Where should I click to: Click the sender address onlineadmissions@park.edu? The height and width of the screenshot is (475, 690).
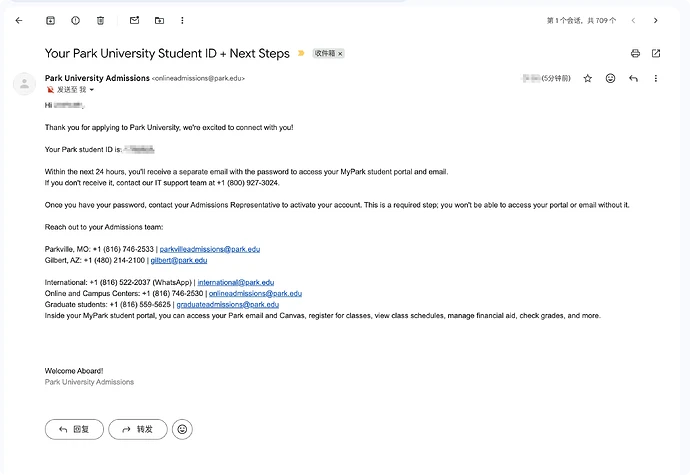click(x=198, y=78)
